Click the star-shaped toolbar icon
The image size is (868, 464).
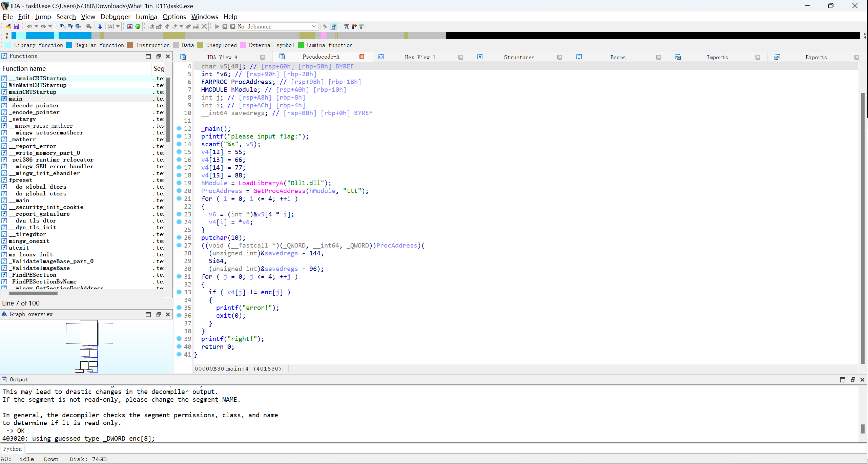(188, 26)
